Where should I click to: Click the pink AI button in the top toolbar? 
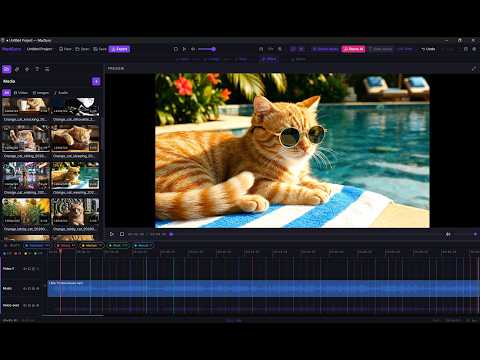click(353, 49)
